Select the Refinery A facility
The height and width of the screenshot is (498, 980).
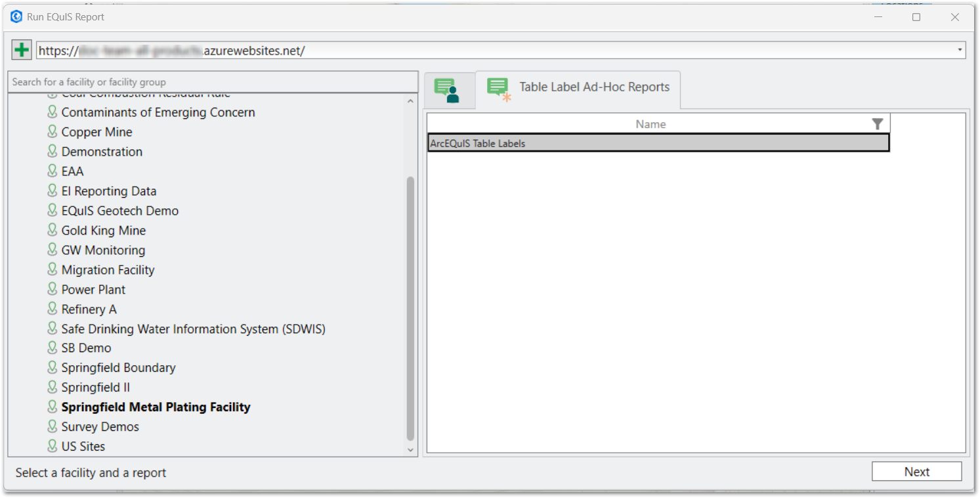point(89,309)
